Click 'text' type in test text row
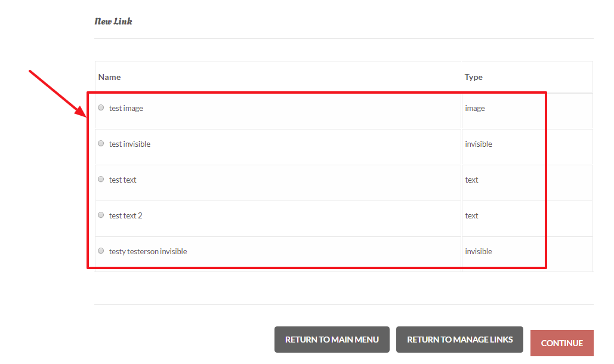This screenshot has height=364, width=614. click(471, 180)
